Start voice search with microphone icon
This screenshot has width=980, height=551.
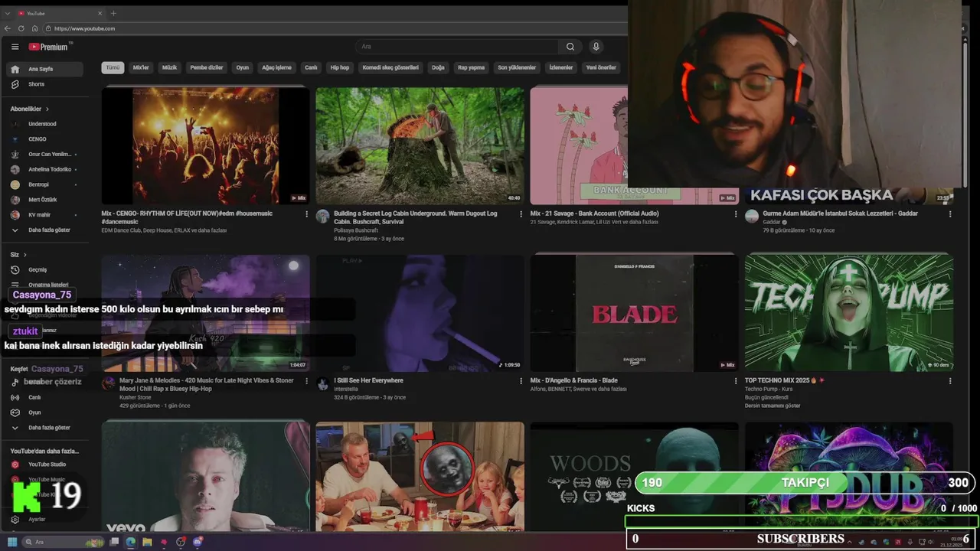point(596,47)
